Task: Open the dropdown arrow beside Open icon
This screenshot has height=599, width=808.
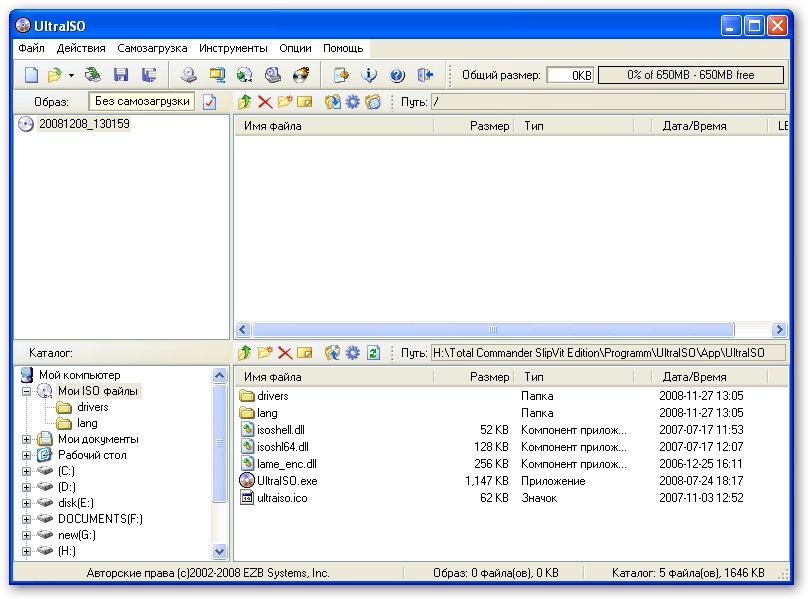Action: click(x=71, y=75)
